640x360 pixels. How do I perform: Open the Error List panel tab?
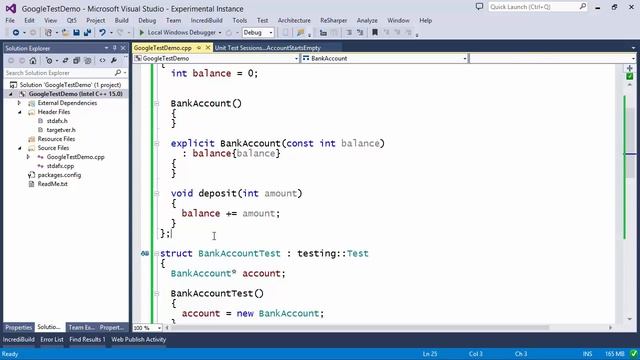[52, 340]
